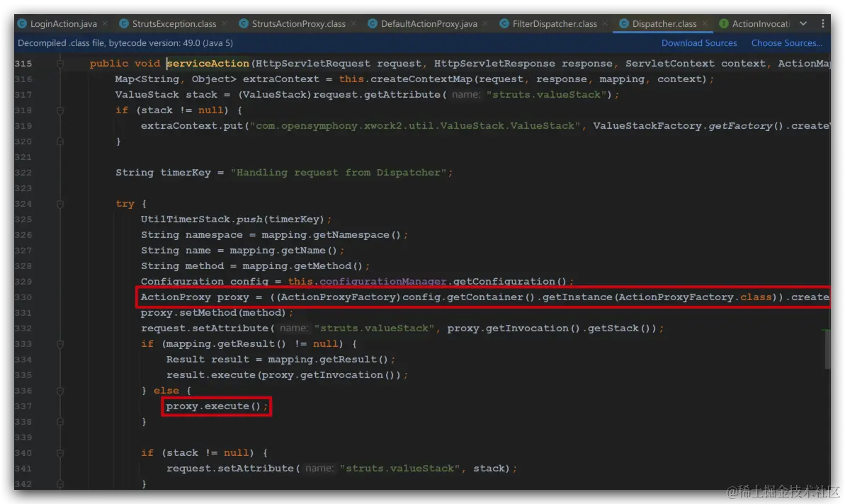Close the LoginAction.java tab
This screenshot has width=845, height=504.
click(105, 23)
